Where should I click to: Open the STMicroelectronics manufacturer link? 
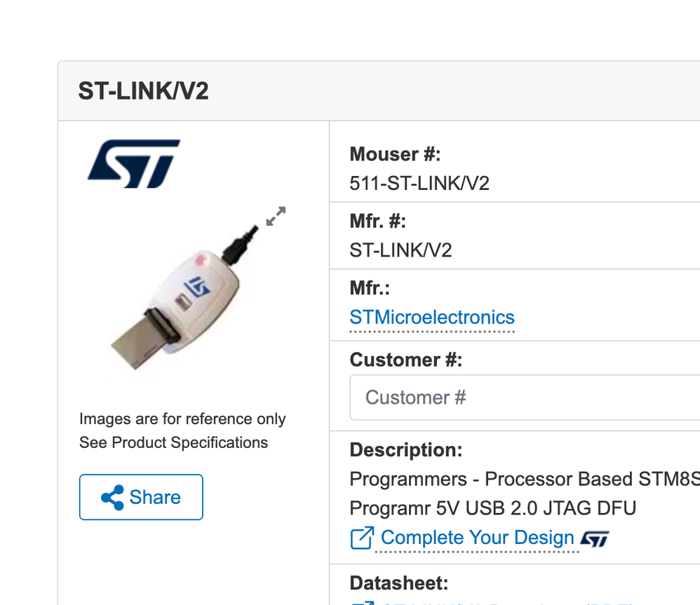coord(432,317)
